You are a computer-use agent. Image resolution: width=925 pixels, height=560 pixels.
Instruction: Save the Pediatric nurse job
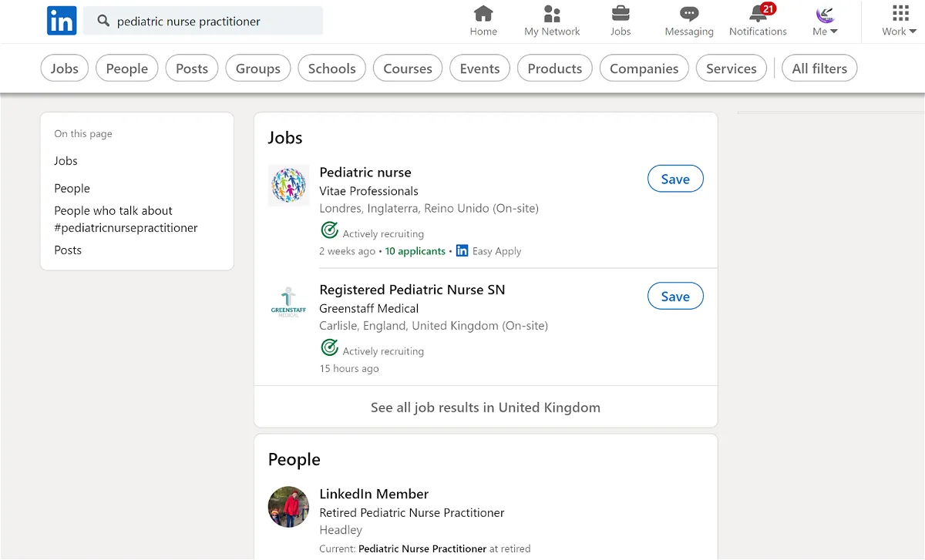tap(675, 179)
